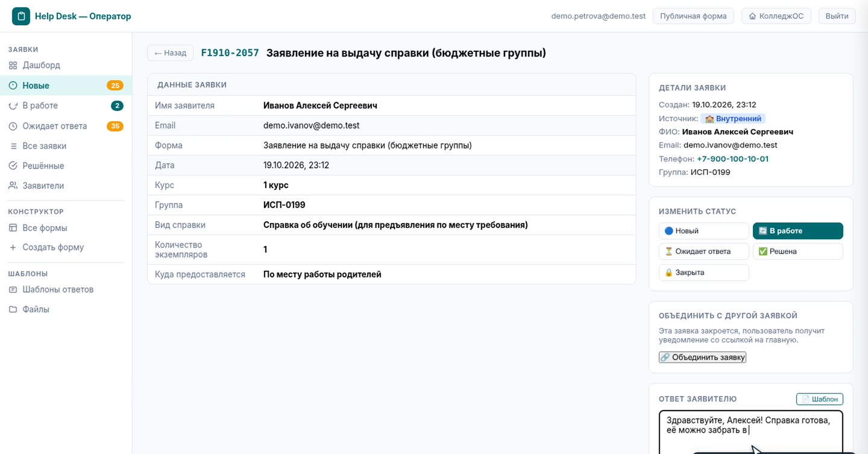Open КолледжОС home button

[x=776, y=16]
